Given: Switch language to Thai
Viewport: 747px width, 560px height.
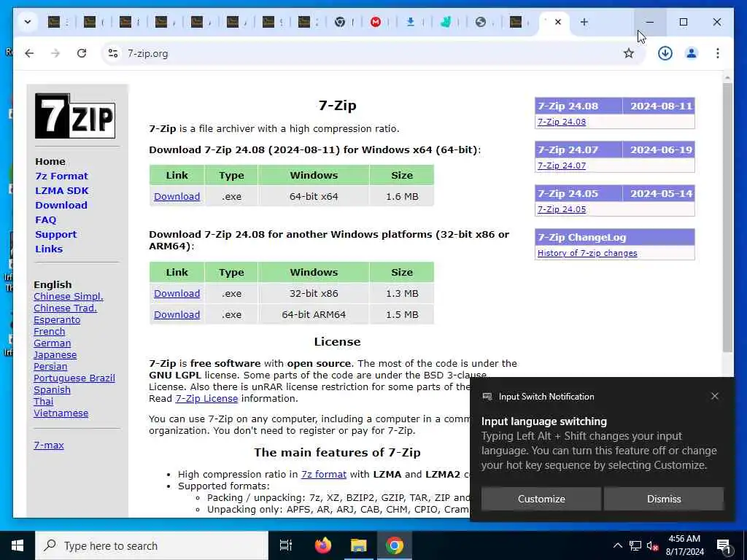Looking at the screenshot, I should coord(43,402).
